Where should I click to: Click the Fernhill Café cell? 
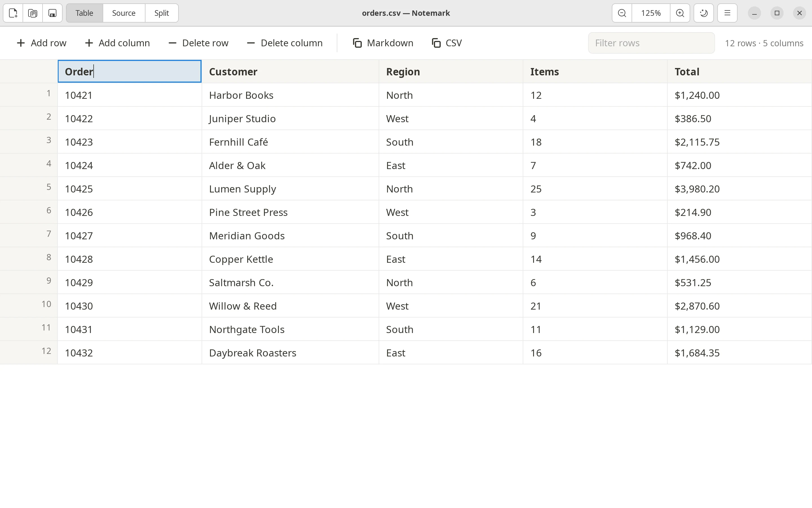coord(290,142)
